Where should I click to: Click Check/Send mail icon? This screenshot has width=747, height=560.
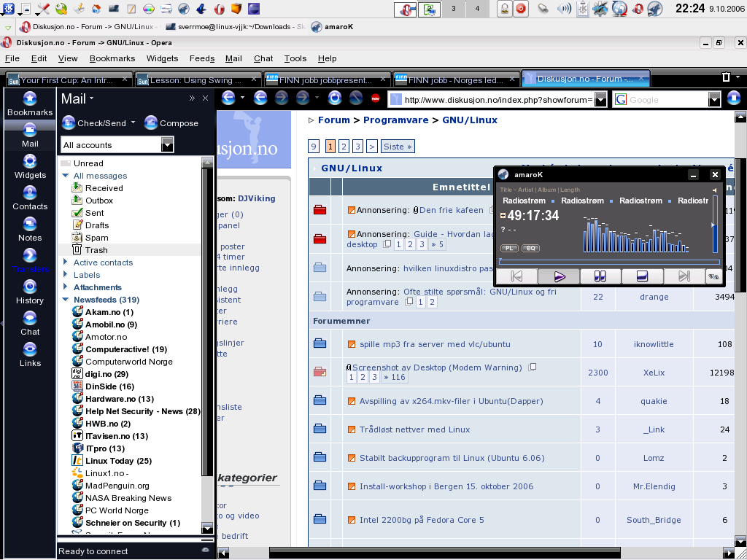point(69,122)
